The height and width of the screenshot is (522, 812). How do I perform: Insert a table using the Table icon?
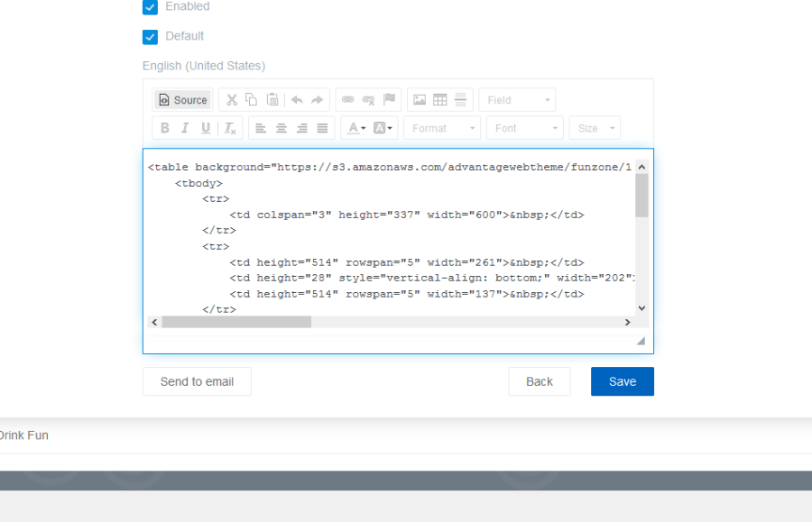tap(440, 100)
